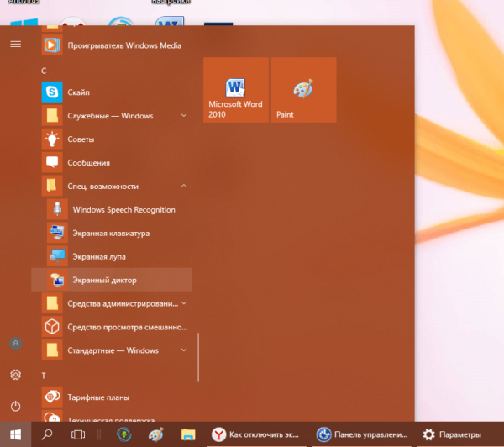Collapse the Спец. возможности chevron
The height and width of the screenshot is (447, 504).
pos(184,186)
